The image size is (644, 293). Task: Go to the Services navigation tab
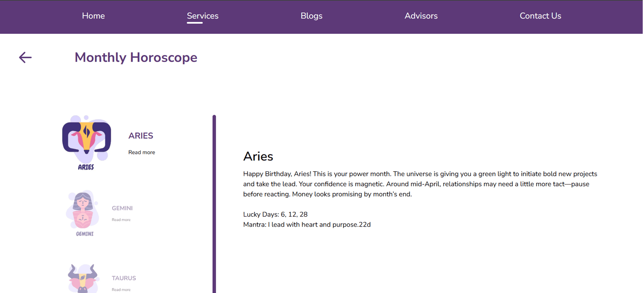point(203,16)
